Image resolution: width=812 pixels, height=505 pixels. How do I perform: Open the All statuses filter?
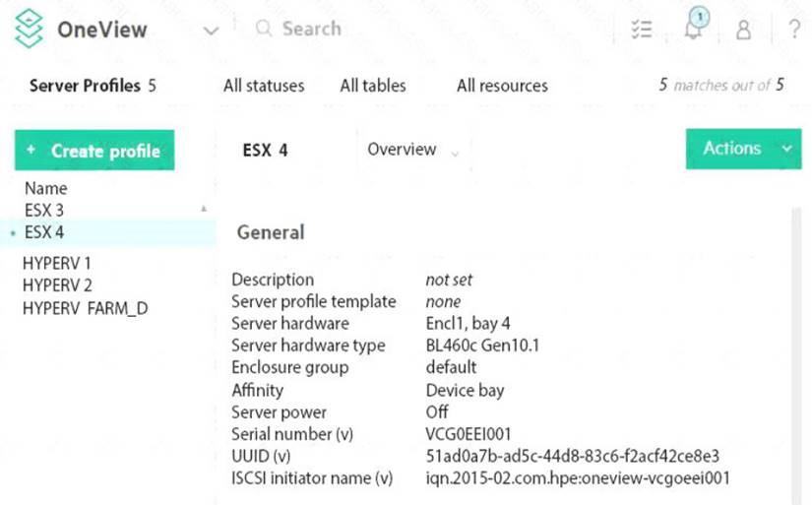click(x=264, y=86)
